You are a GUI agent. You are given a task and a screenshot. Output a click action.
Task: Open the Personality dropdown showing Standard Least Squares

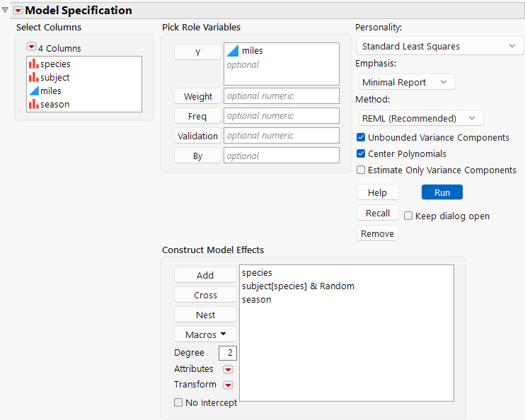[x=439, y=47]
